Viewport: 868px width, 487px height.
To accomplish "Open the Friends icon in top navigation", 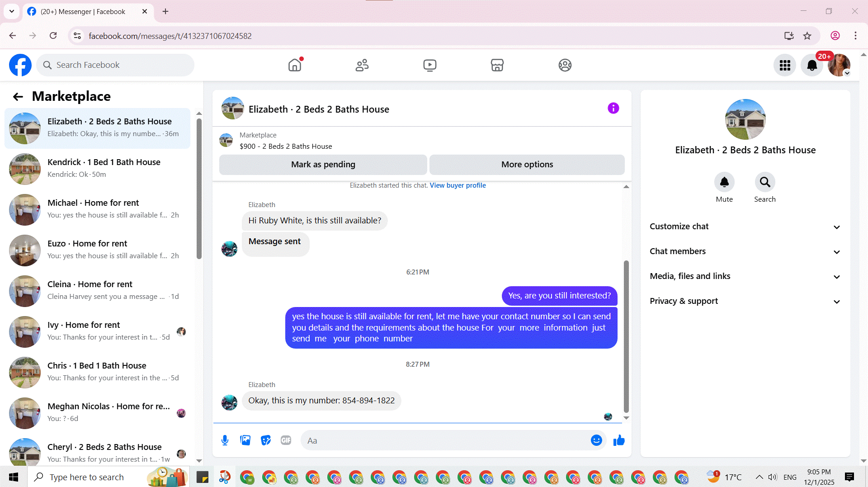I will 362,65.
